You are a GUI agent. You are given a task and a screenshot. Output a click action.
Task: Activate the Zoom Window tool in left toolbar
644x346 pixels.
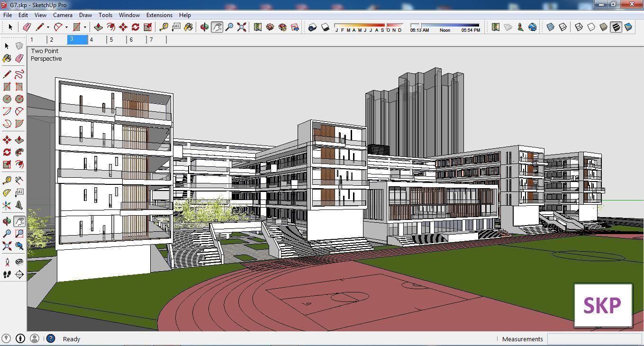click(x=19, y=234)
